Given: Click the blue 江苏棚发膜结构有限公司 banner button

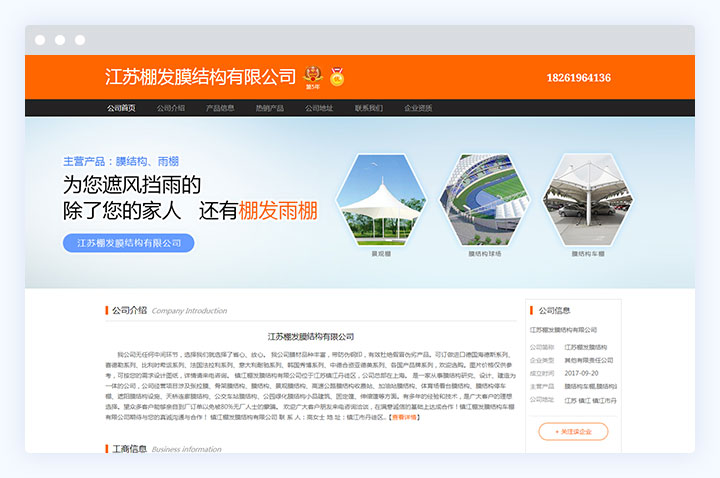Looking at the screenshot, I should coord(129,243).
